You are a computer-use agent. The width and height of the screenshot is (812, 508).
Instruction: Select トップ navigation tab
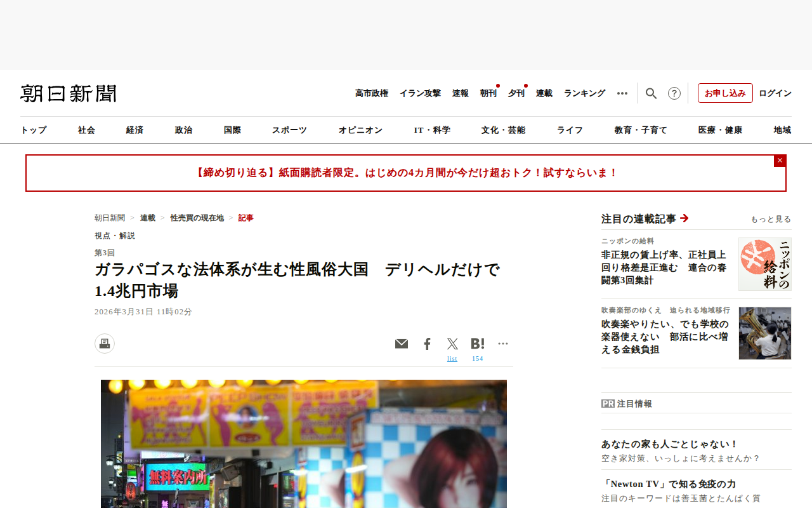tap(34, 130)
